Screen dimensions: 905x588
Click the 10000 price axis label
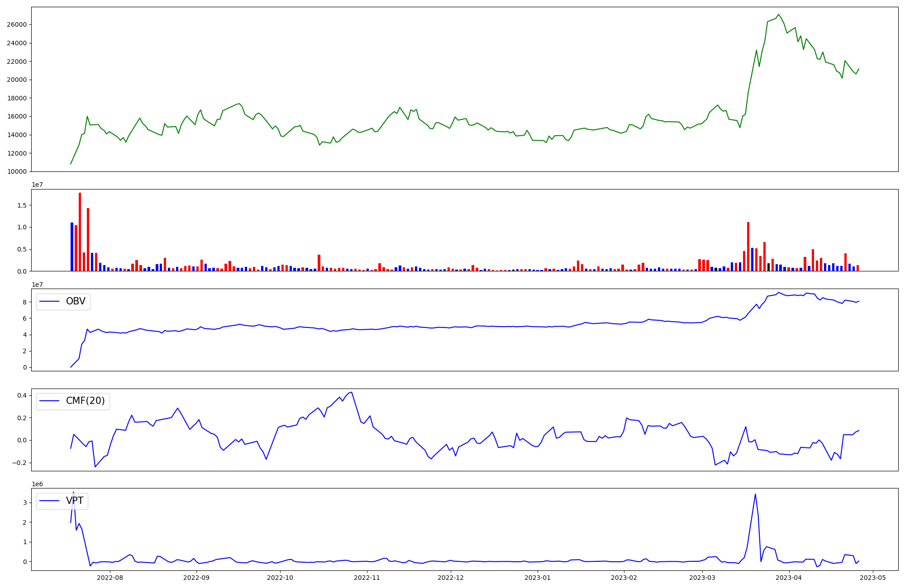pyautogui.click(x=16, y=171)
